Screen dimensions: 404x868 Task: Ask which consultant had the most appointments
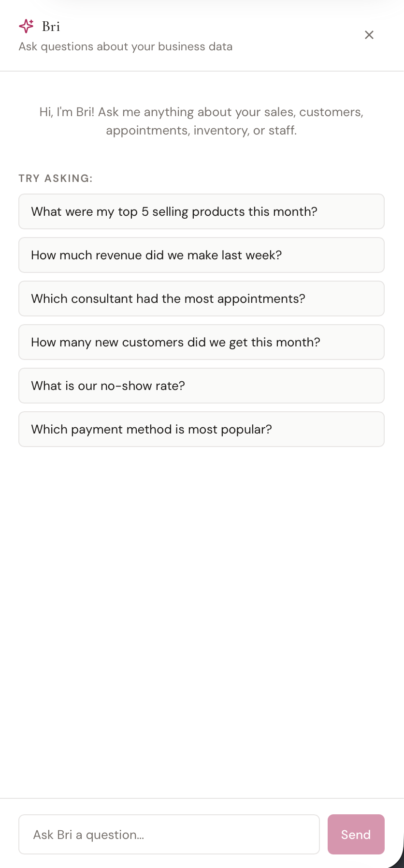(x=201, y=299)
